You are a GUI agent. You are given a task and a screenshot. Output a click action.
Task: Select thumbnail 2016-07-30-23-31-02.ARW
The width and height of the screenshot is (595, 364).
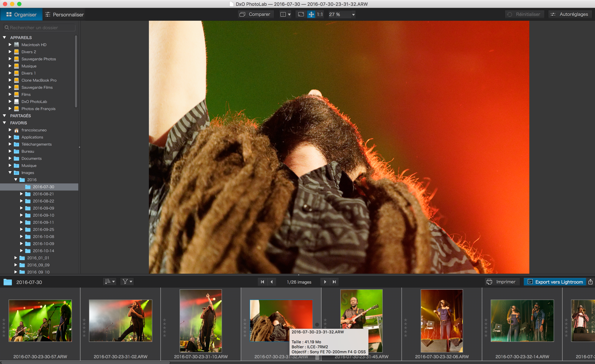pyautogui.click(x=121, y=321)
